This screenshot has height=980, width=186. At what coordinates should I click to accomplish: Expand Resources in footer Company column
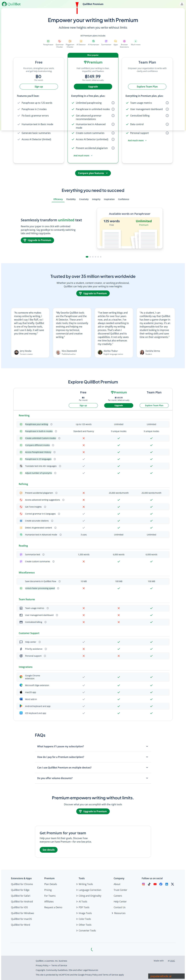pos(119,913)
